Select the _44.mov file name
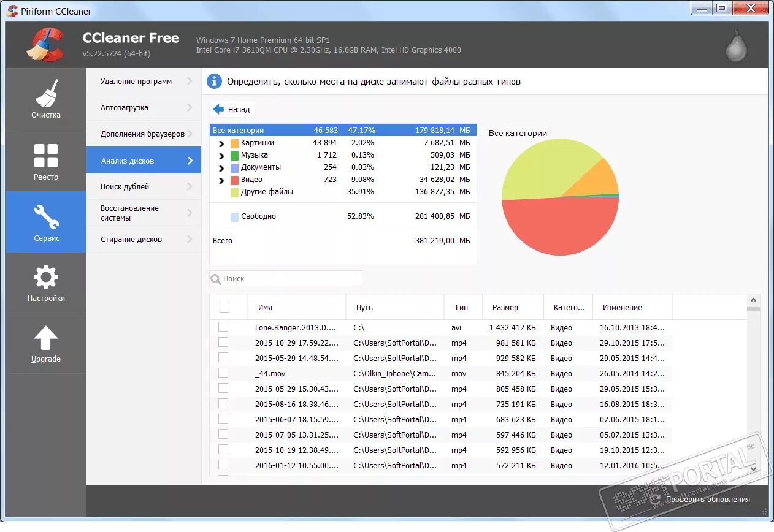The image size is (774, 532). [x=270, y=374]
